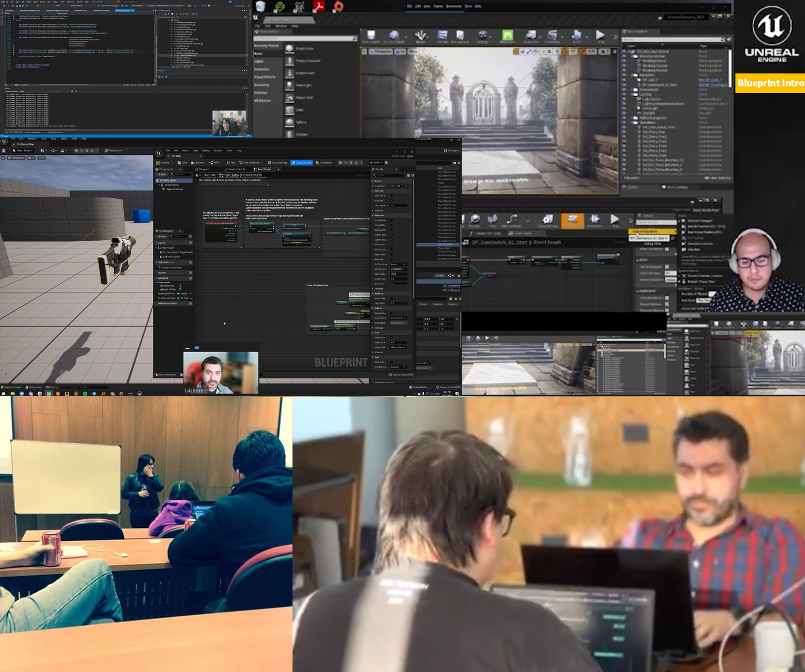Click the Eject button in blueprint editor toolbar
Screen dimensions: 805x672
tap(356, 163)
